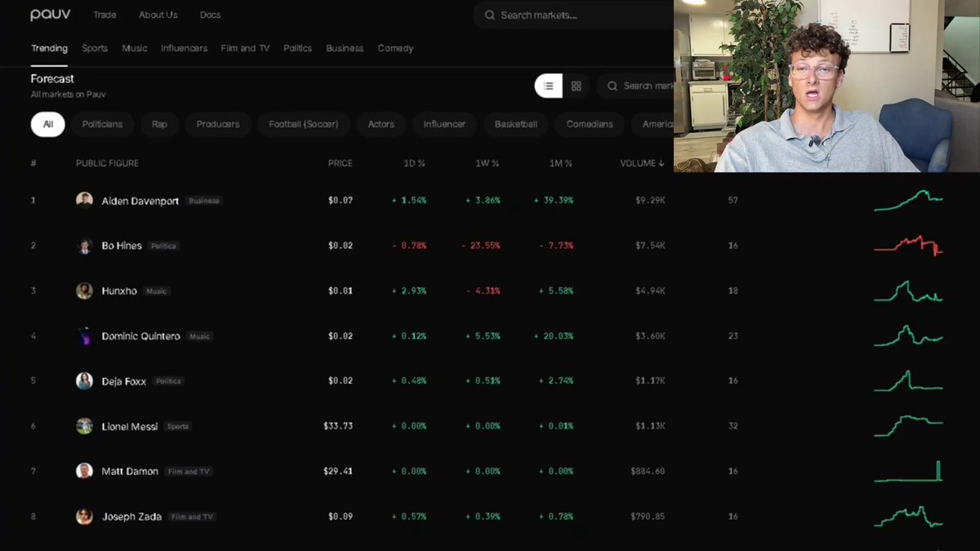980x551 pixels.
Task: Filter by Football (Soccer) chip
Action: [x=304, y=124]
